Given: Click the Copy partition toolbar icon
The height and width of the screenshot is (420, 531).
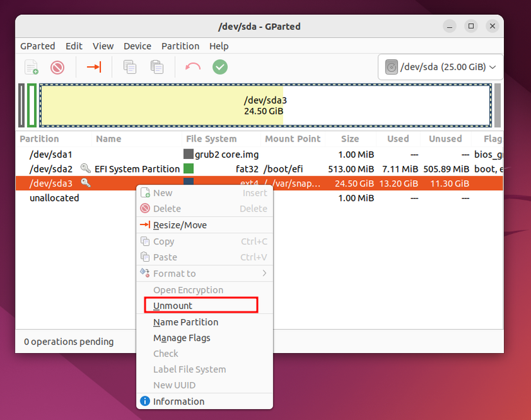Looking at the screenshot, I should (x=129, y=67).
